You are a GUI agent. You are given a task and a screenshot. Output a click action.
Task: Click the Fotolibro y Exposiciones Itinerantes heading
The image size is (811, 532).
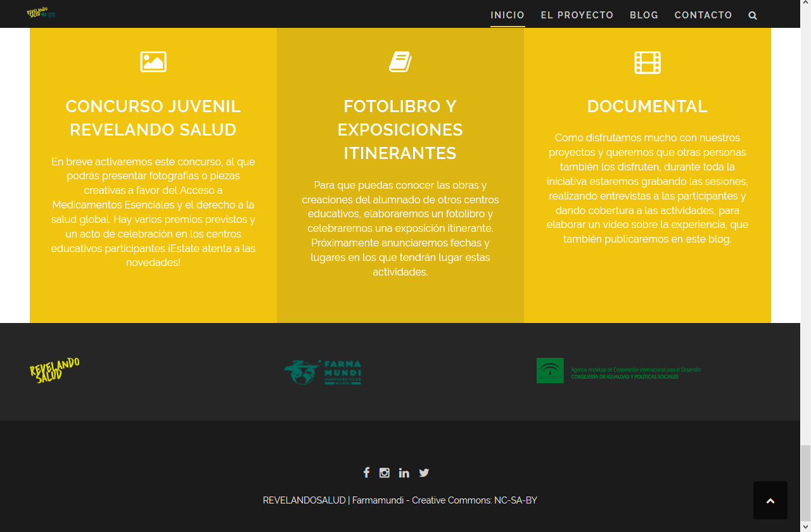400,130
